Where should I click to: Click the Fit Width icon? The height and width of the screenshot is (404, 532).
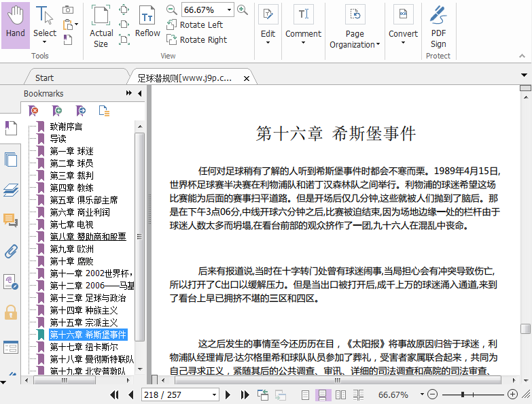(124, 24)
